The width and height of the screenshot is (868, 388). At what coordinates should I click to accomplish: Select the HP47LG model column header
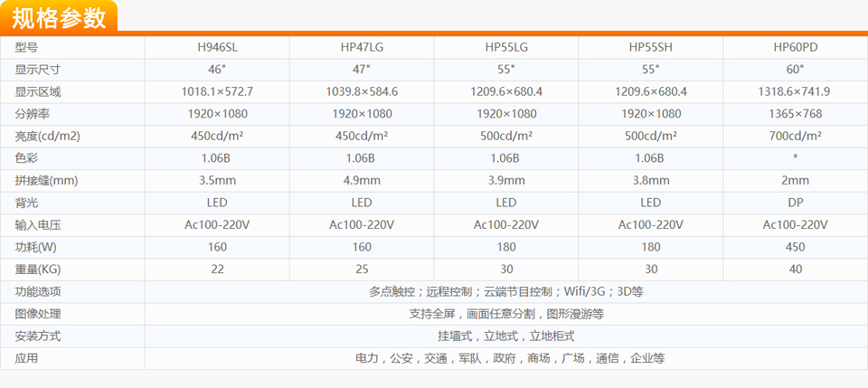coord(362,47)
